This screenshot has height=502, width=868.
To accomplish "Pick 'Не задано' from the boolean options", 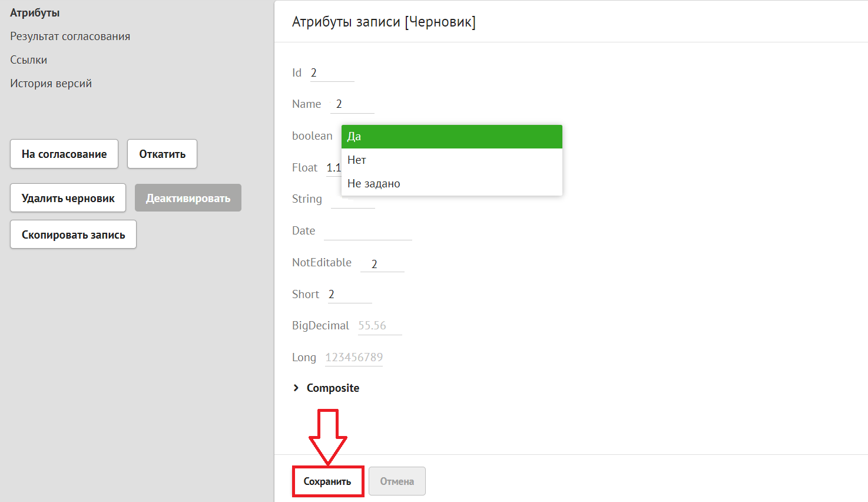I will [x=452, y=184].
